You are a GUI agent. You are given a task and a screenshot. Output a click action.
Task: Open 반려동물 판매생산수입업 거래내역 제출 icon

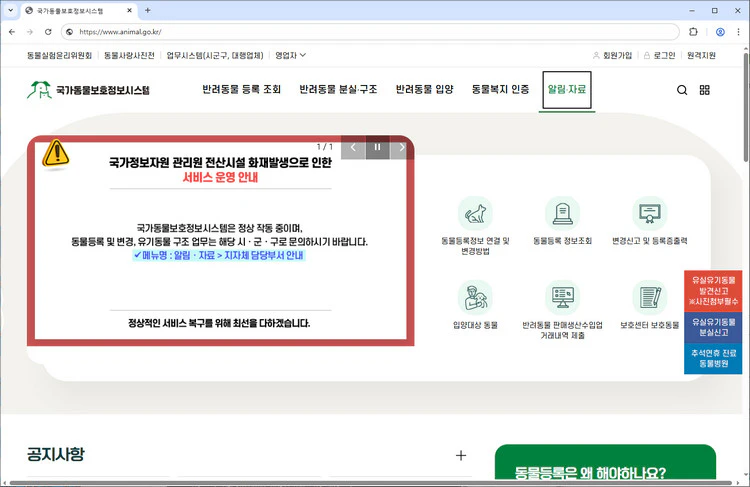click(x=562, y=297)
